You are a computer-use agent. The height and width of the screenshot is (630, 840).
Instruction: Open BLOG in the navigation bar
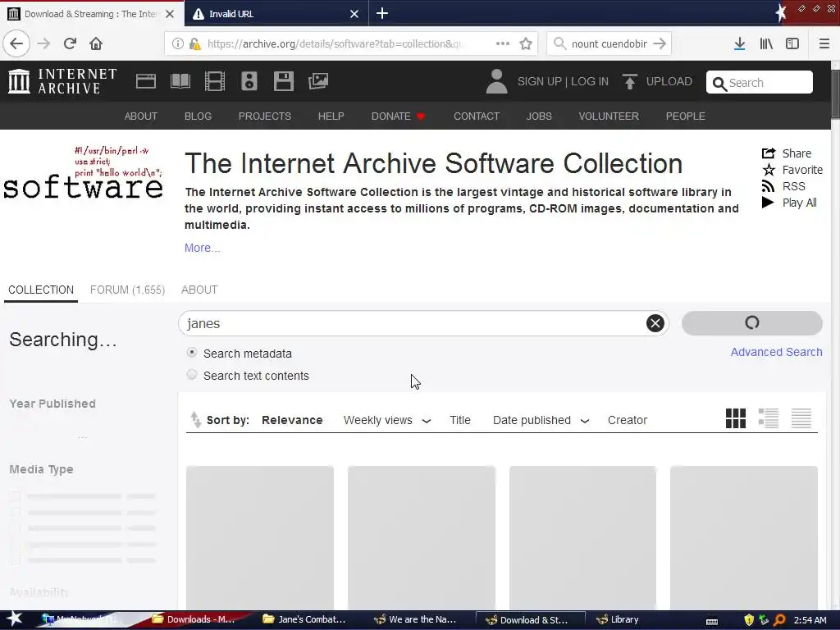click(198, 116)
